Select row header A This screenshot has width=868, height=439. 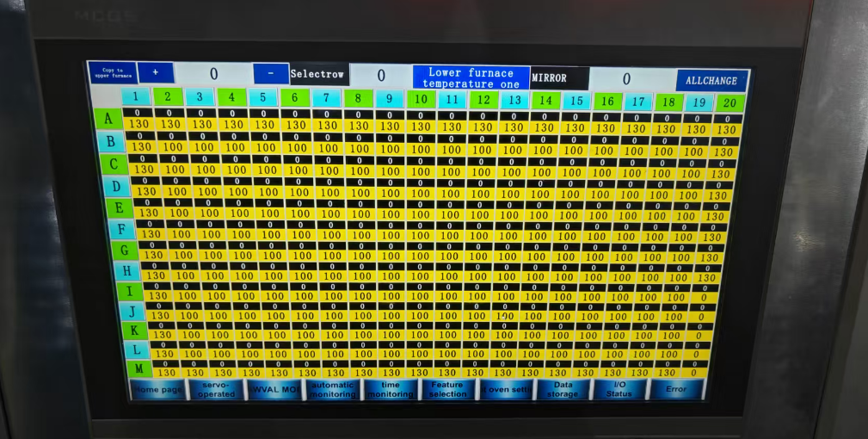(x=108, y=119)
